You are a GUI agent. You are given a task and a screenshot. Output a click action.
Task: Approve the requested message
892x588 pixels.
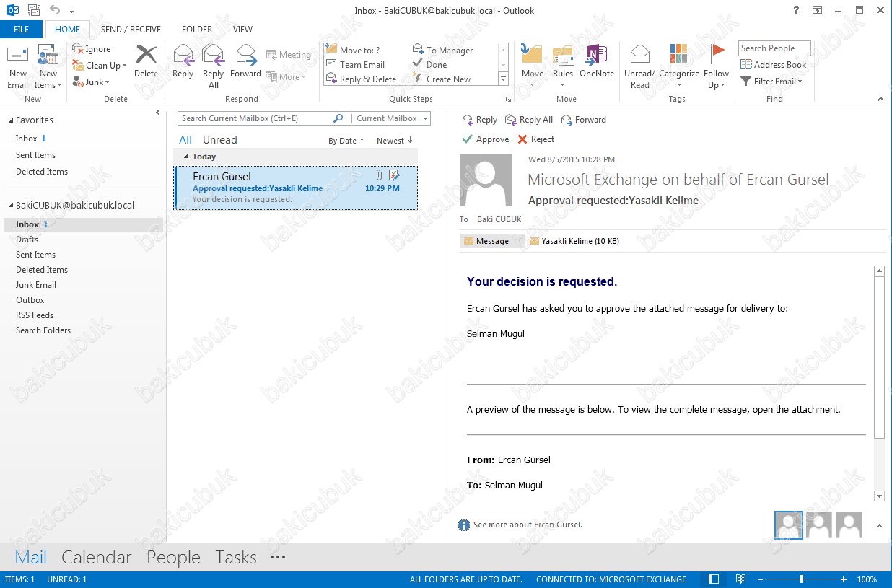pyautogui.click(x=486, y=139)
